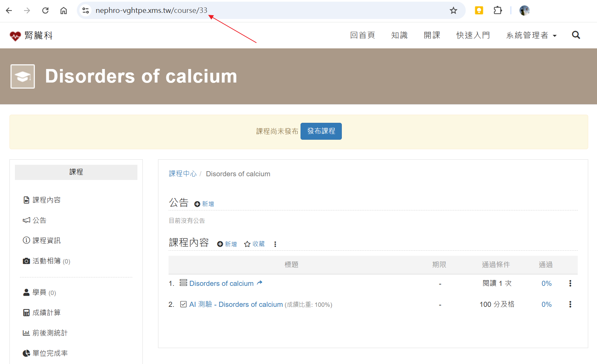The width and height of the screenshot is (597, 364).
Task: Open the 課程內容 section more-options menu
Action: click(x=275, y=244)
